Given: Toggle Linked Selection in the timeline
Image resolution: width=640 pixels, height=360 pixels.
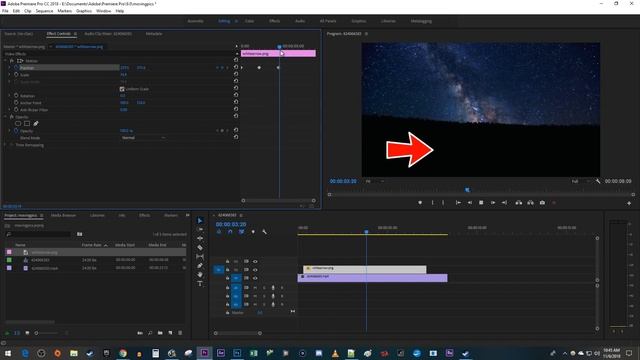Looking at the screenshot, I should click(x=242, y=232).
